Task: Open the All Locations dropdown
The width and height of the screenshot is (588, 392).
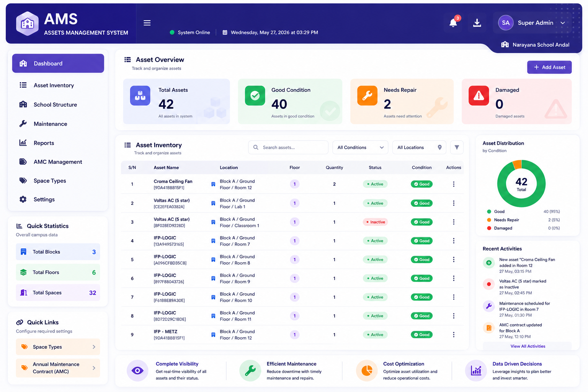Action: point(419,147)
